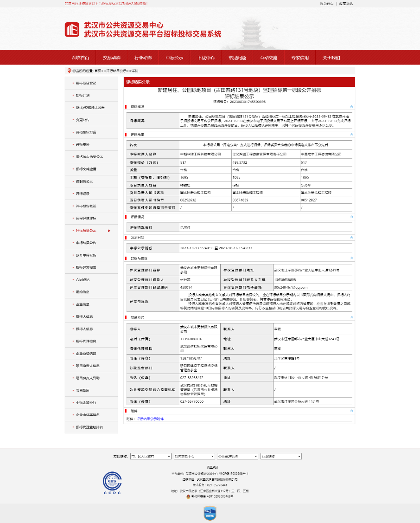The width and height of the screenshot is (420, 523).
Task: Collapse the 招标概况 section using its chevron
Action: tap(351, 107)
